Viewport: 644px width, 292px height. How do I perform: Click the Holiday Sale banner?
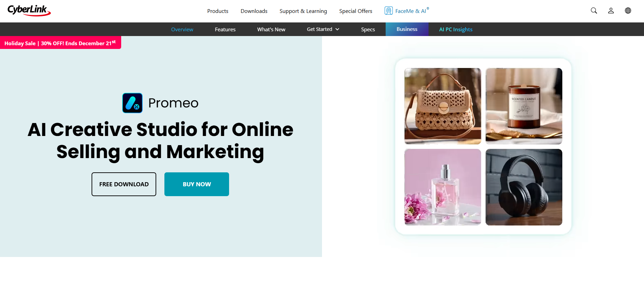point(60,43)
